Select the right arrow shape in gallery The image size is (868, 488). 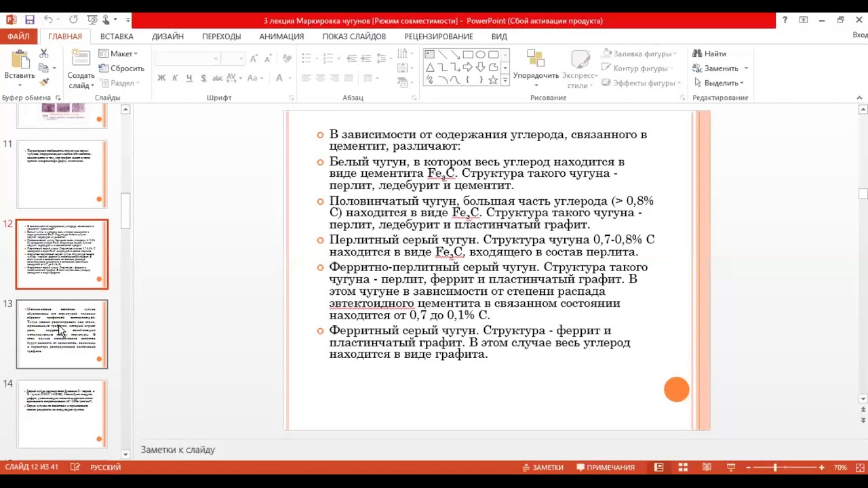pyautogui.click(x=468, y=67)
